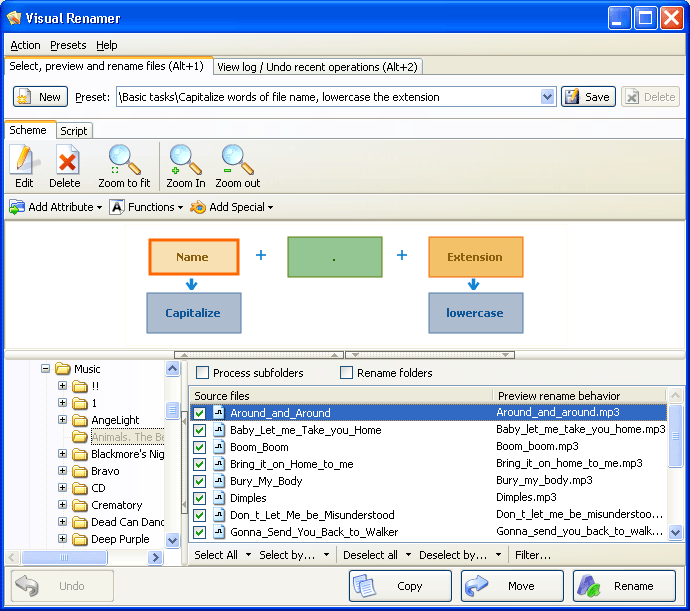Open the Presets menu
Screen dimensions: 690x611
68,45
